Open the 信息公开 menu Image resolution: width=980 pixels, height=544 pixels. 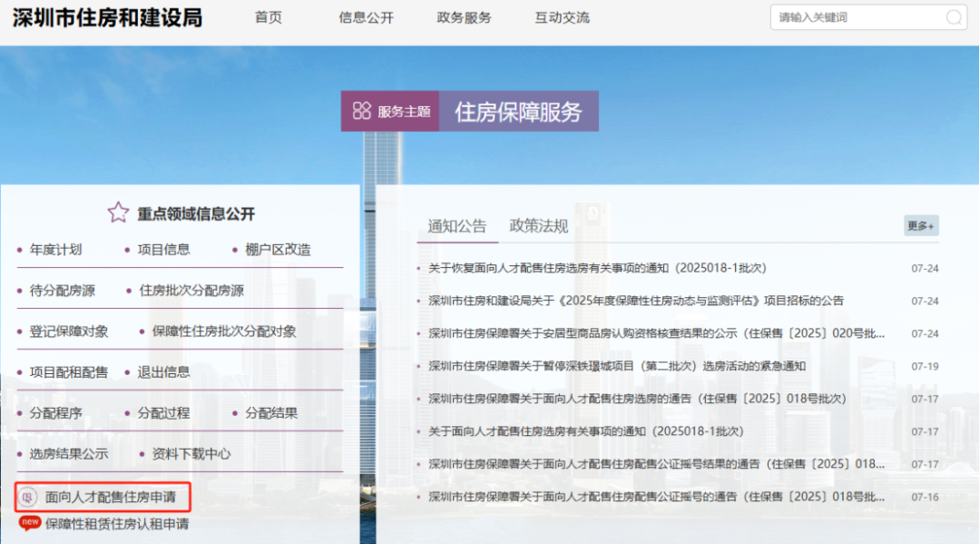366,17
